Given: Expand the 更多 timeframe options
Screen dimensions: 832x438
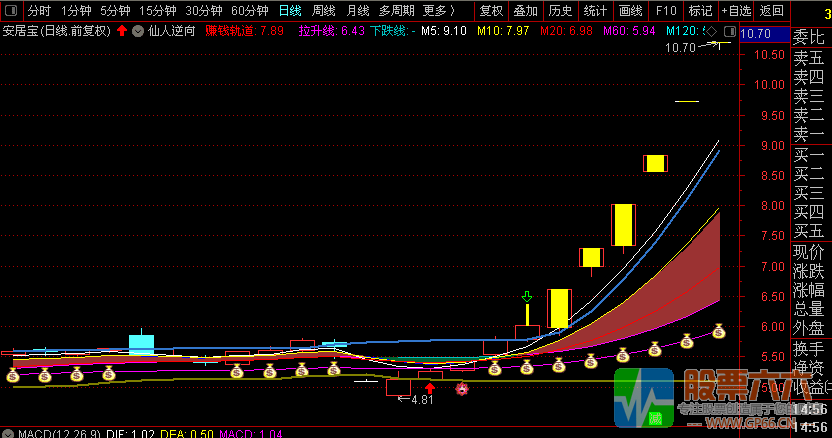Looking at the screenshot, I should (x=439, y=11).
